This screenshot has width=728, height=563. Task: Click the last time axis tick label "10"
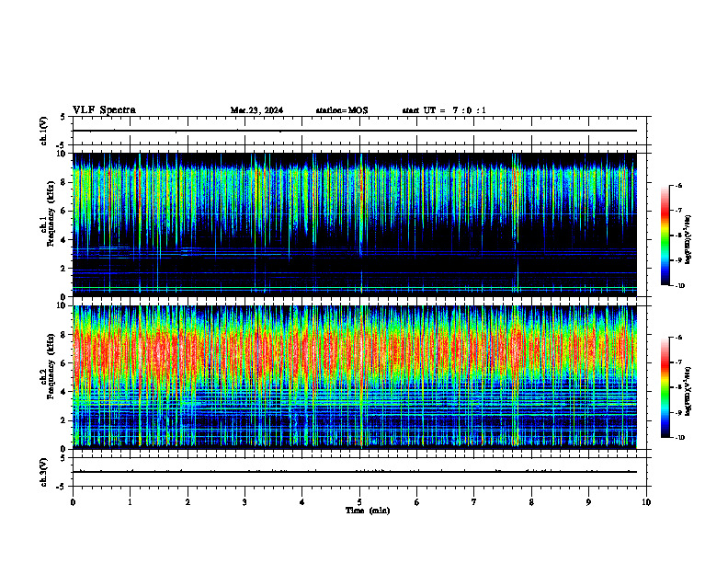point(646,502)
